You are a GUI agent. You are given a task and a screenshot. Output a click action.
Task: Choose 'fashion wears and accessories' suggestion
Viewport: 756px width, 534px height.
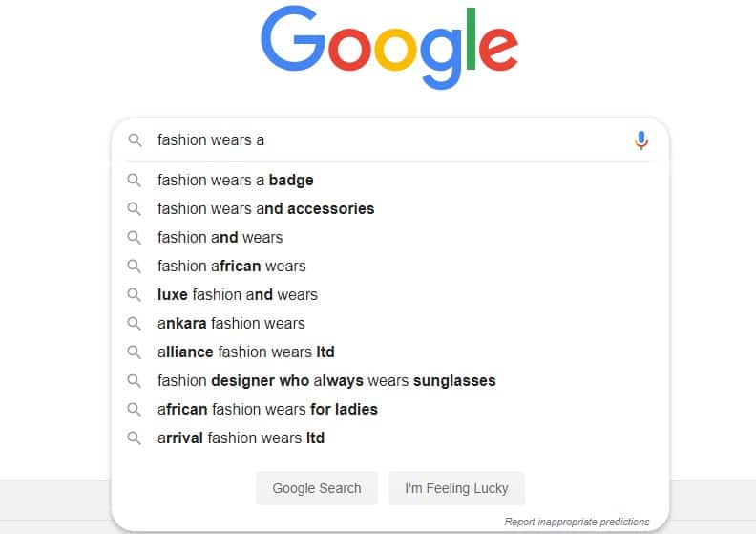click(x=265, y=208)
